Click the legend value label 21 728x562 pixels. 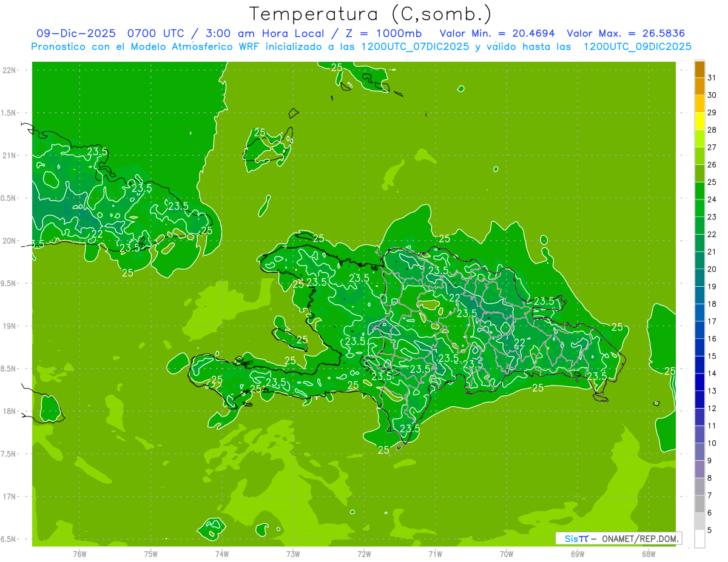coord(712,252)
